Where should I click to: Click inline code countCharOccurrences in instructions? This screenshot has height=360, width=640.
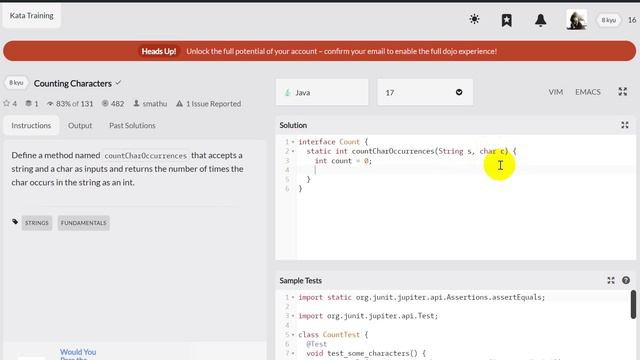146,156
